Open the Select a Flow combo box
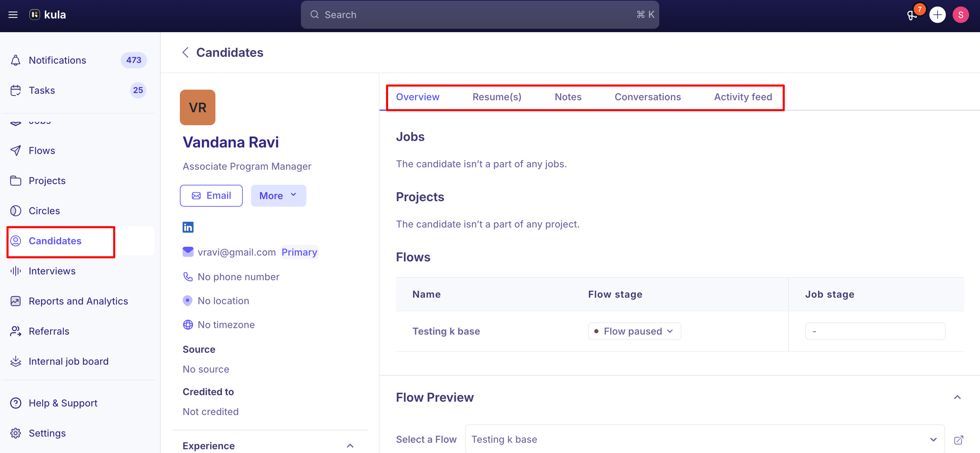The image size is (980, 453). [704, 439]
